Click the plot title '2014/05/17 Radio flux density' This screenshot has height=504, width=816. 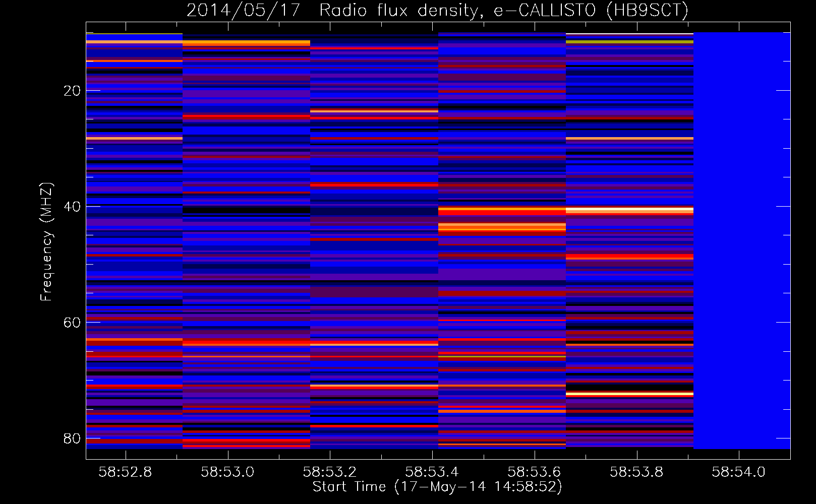click(x=437, y=11)
